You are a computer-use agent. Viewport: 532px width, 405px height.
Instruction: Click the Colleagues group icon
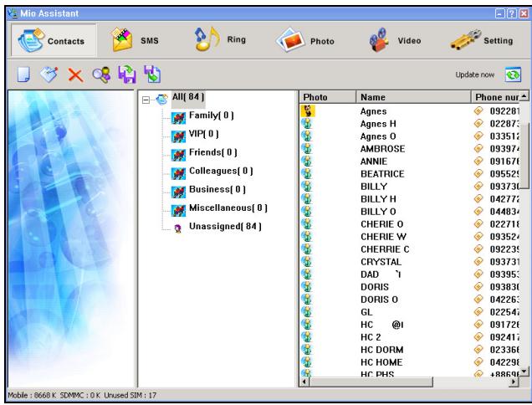(178, 173)
